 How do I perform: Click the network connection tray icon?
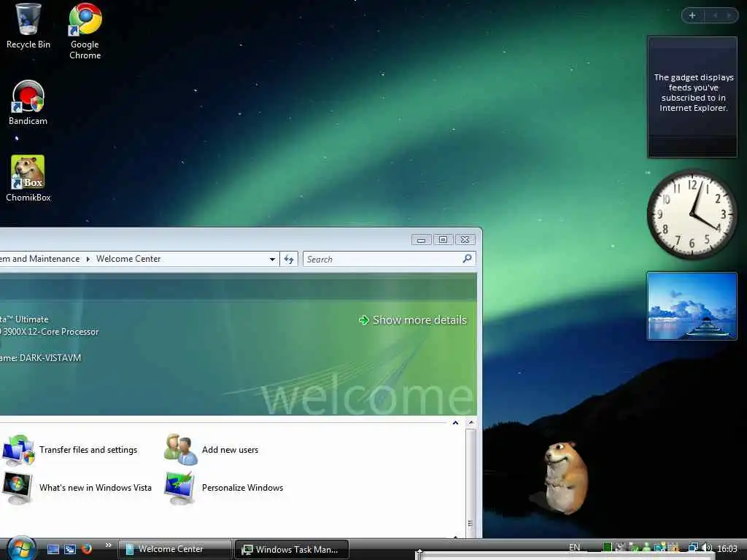pos(693,548)
